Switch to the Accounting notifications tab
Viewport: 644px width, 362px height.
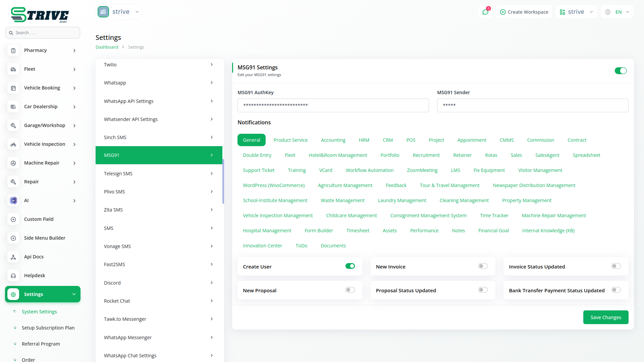pyautogui.click(x=333, y=140)
